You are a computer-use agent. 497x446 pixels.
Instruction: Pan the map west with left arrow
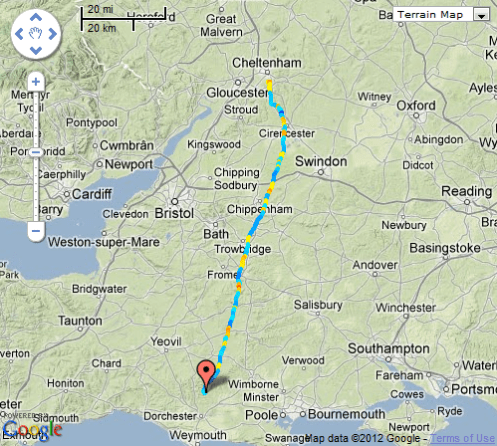(x=19, y=34)
